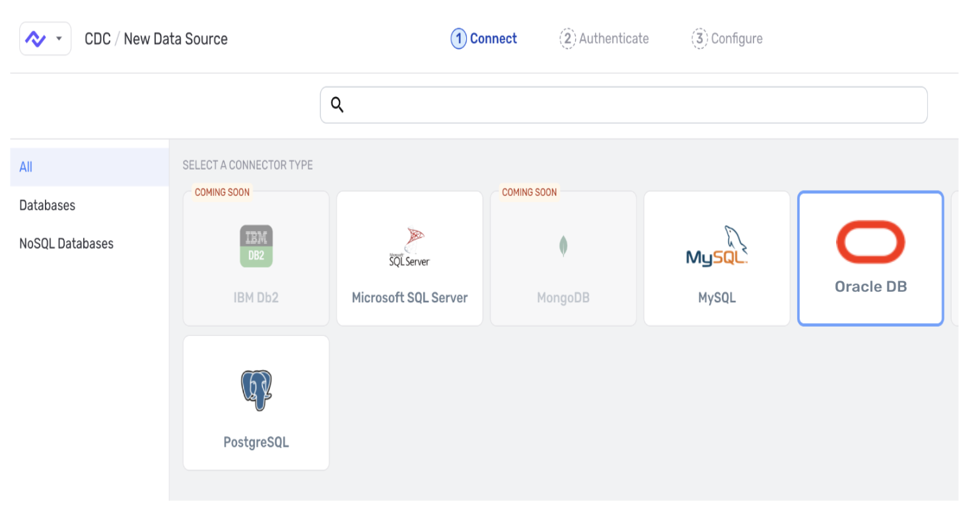This screenshot has width=980, height=516.
Task: Click the Select a Connector Type heading
Action: (248, 165)
